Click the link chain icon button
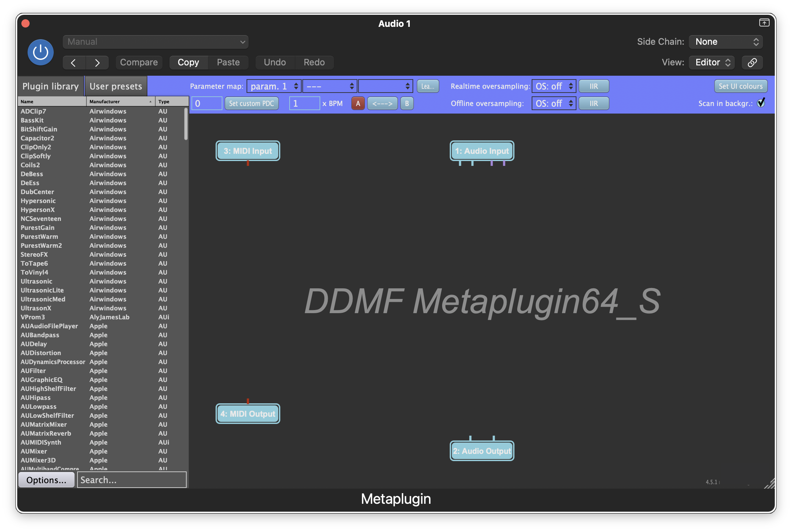The width and height of the screenshot is (792, 532). pos(752,62)
